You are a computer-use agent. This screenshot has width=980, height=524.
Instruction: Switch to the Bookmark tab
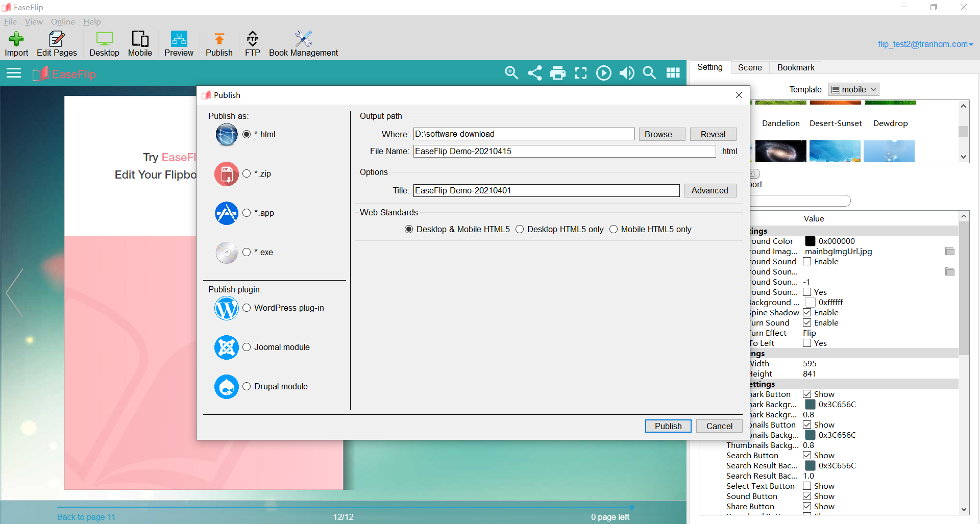795,67
